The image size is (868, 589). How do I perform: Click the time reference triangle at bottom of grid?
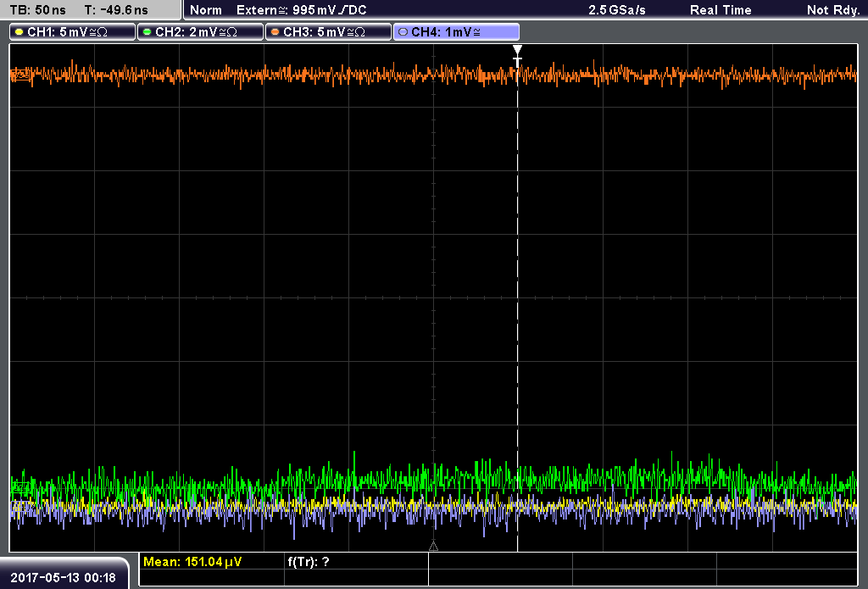(x=433, y=547)
